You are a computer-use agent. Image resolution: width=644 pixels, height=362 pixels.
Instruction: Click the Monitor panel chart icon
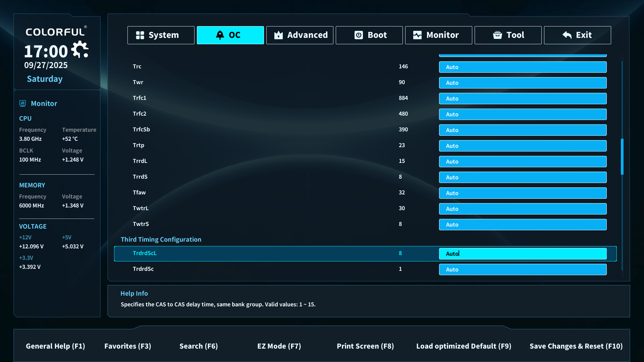click(22, 103)
